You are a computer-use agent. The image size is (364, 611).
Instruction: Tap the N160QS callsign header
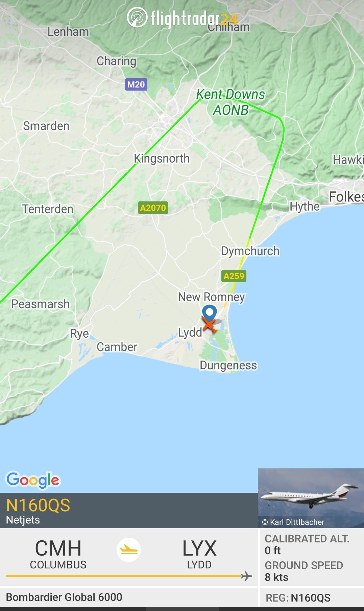click(x=38, y=506)
